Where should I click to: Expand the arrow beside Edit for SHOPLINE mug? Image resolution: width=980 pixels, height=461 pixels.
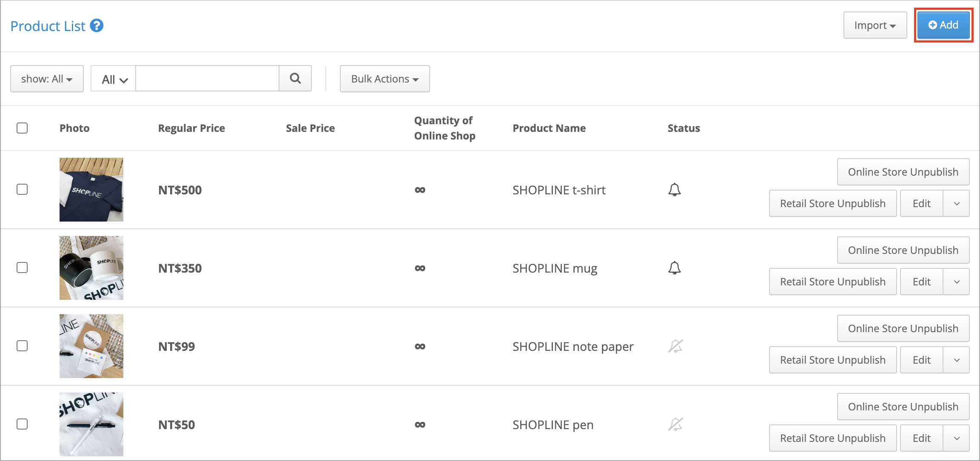[x=957, y=282]
